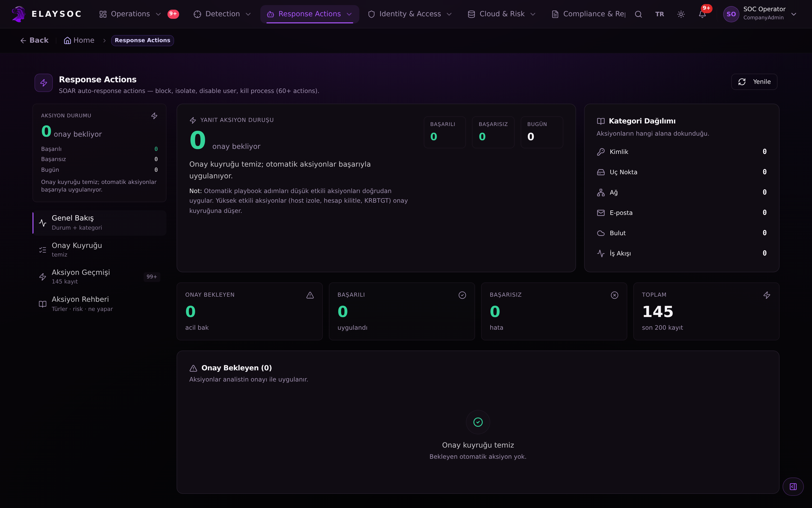This screenshot has height=508, width=812.
Task: Click the 'son 200 kayıt' text
Action: click(662, 328)
